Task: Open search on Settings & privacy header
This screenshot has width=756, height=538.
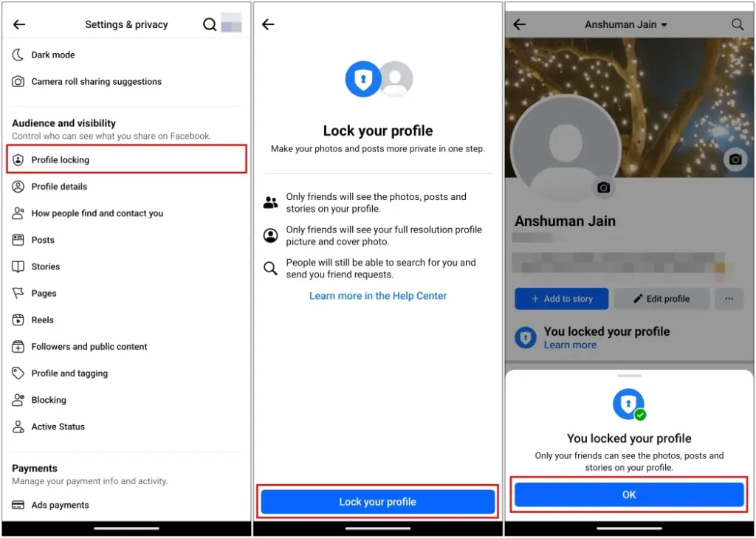Action: point(209,24)
